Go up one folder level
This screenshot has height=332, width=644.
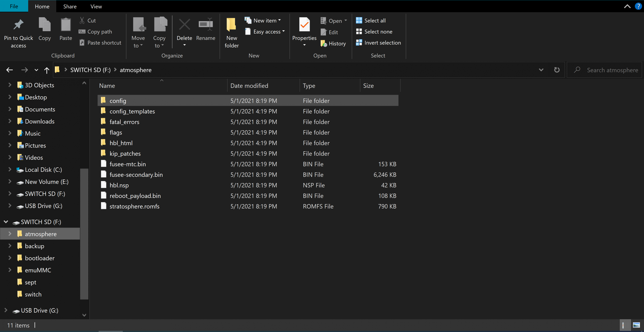47,70
